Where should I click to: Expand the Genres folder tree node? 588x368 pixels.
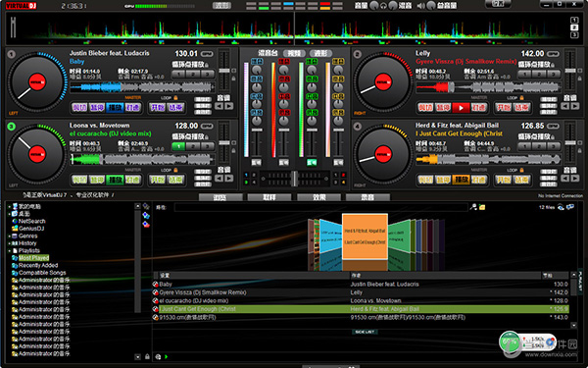(10, 237)
